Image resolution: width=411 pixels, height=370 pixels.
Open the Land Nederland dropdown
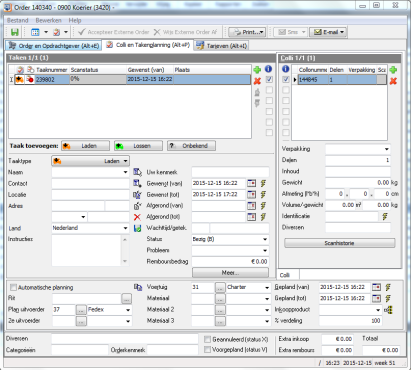[x=125, y=228]
